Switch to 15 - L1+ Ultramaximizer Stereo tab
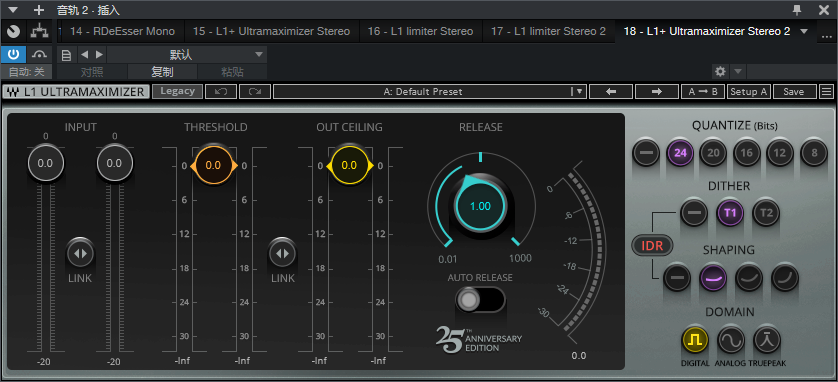Screen dimensions: 838x382 (271, 32)
